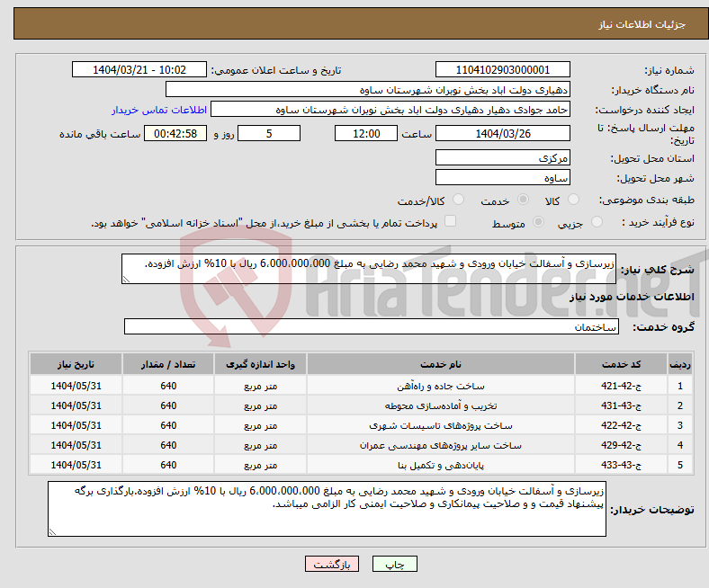This screenshot has width=709, height=588.
Task: Click the ردیف column header
Action: coord(680,364)
